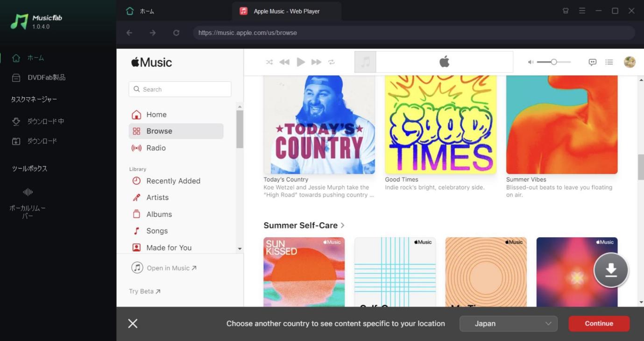Reload the current web page
Image resolution: width=644 pixels, height=341 pixels.
(176, 33)
